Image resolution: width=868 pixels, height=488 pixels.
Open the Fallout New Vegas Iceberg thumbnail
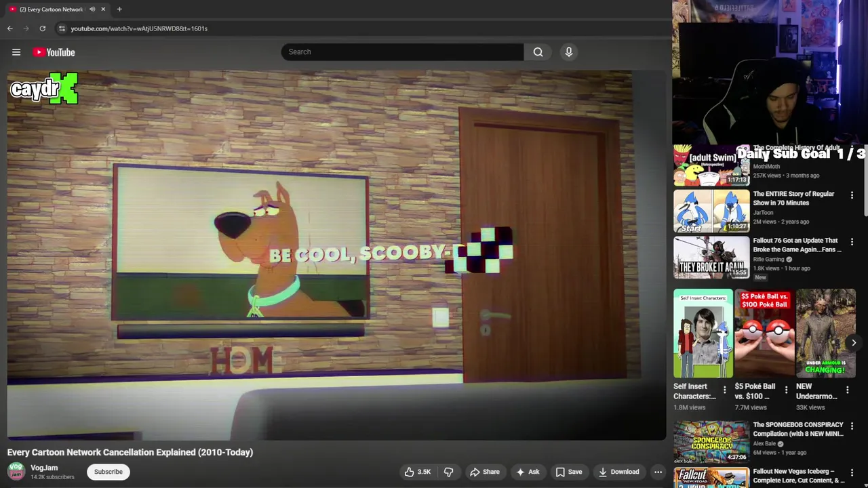[711, 477]
